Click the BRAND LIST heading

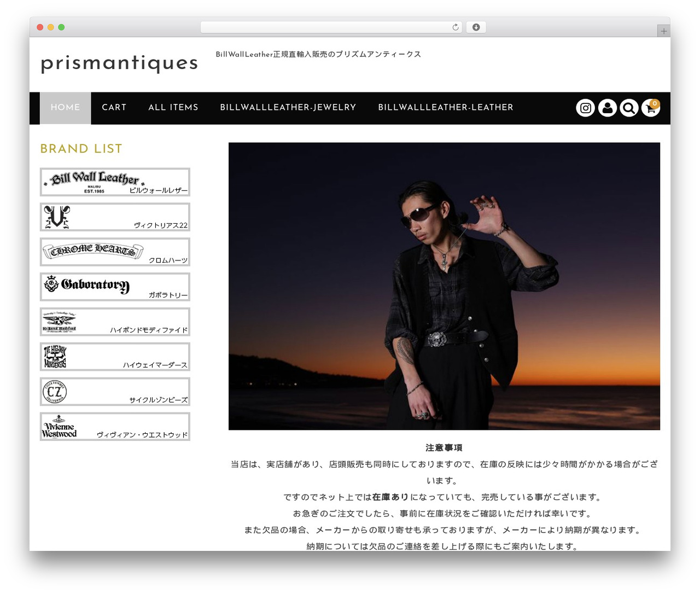(x=81, y=149)
